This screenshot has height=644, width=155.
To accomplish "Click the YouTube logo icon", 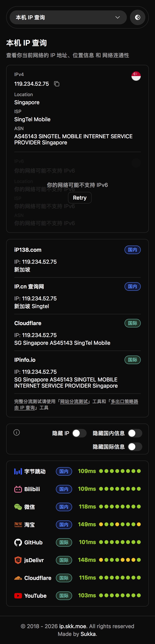I will (x=18, y=596).
